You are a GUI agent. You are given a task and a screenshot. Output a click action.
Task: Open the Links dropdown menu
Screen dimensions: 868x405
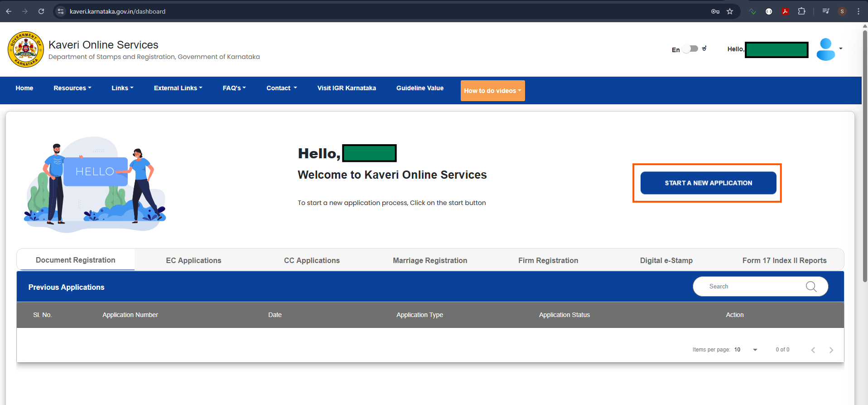122,88
